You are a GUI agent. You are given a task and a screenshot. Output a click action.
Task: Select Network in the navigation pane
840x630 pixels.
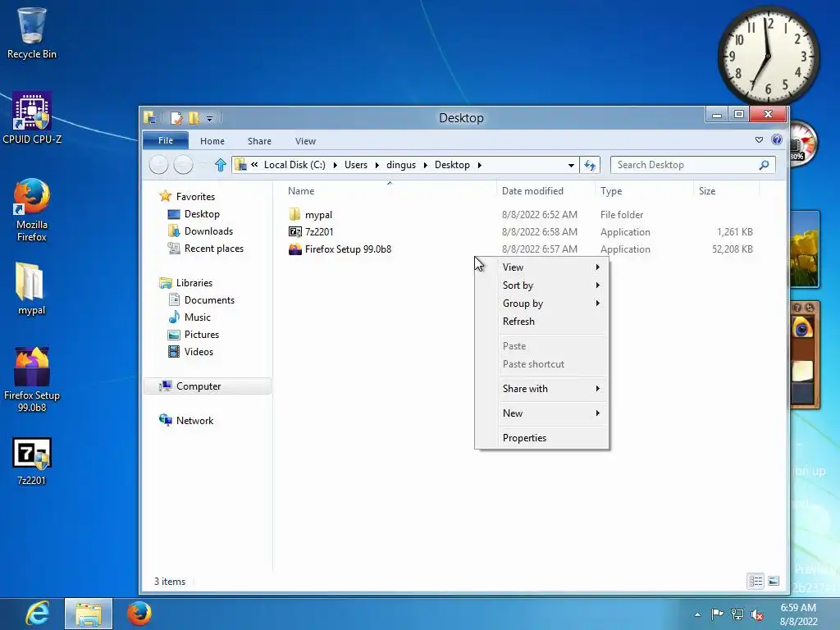click(194, 421)
